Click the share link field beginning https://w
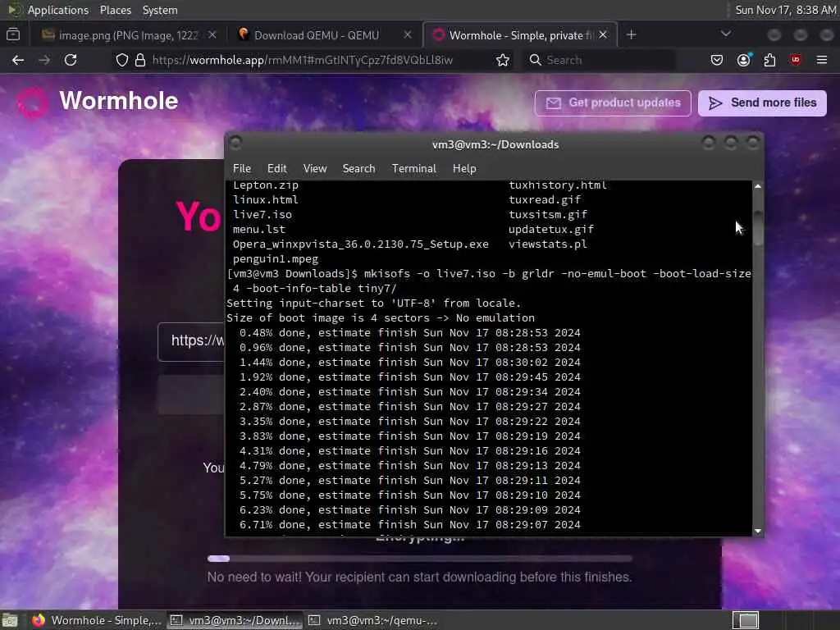Screen dimensions: 840x630 191,341
